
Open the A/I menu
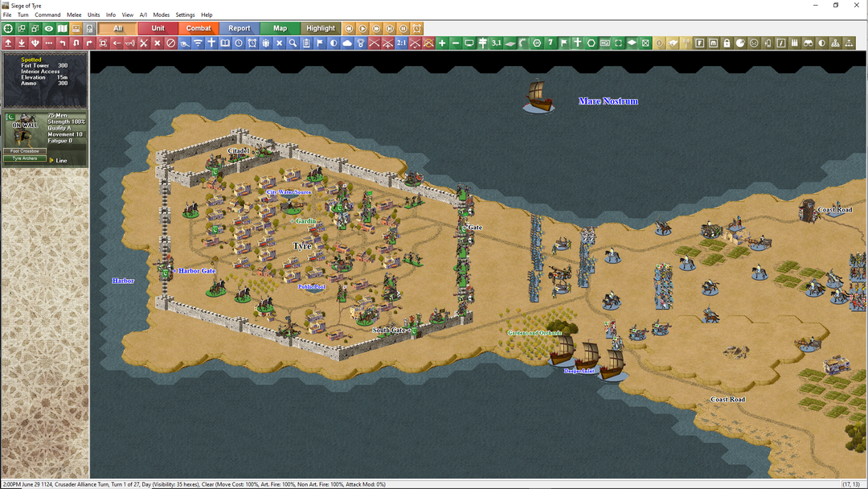(x=143, y=15)
